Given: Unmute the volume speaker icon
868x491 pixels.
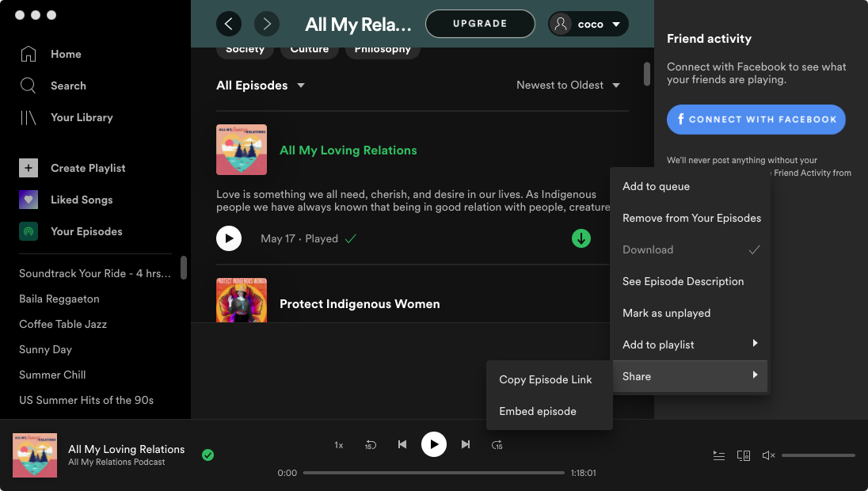Looking at the screenshot, I should coord(767,455).
